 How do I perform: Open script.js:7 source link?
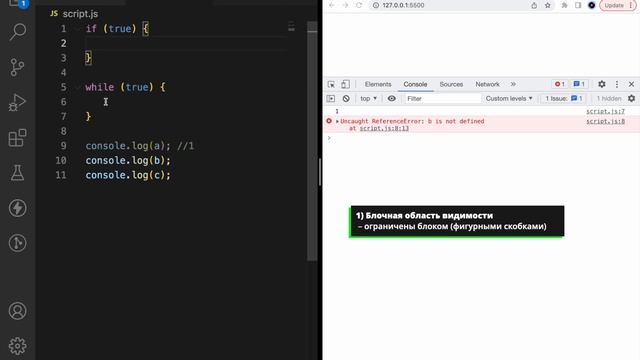click(x=605, y=111)
